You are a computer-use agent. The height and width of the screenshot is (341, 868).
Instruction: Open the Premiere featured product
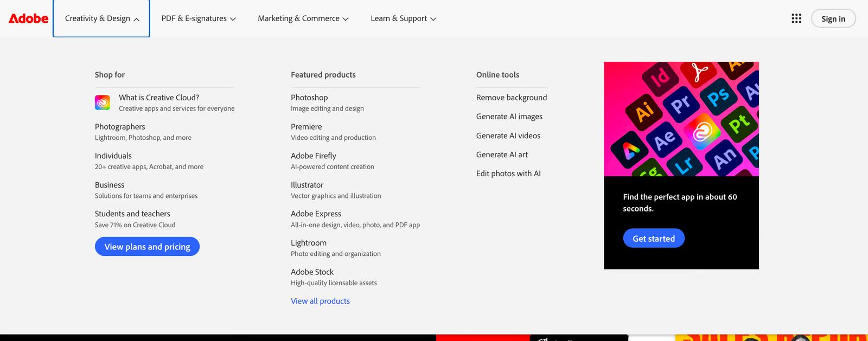click(x=307, y=126)
